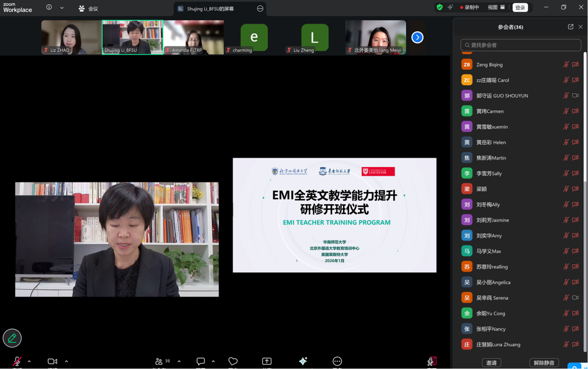
Task: Open the more options ellipsis in the bottom toolbar
Action: coord(337,362)
